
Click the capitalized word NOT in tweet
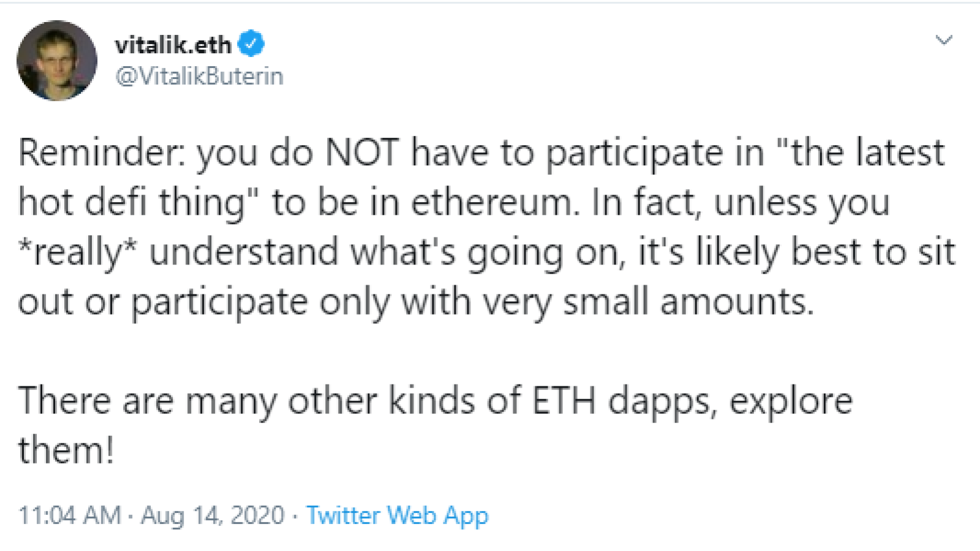coord(362,152)
